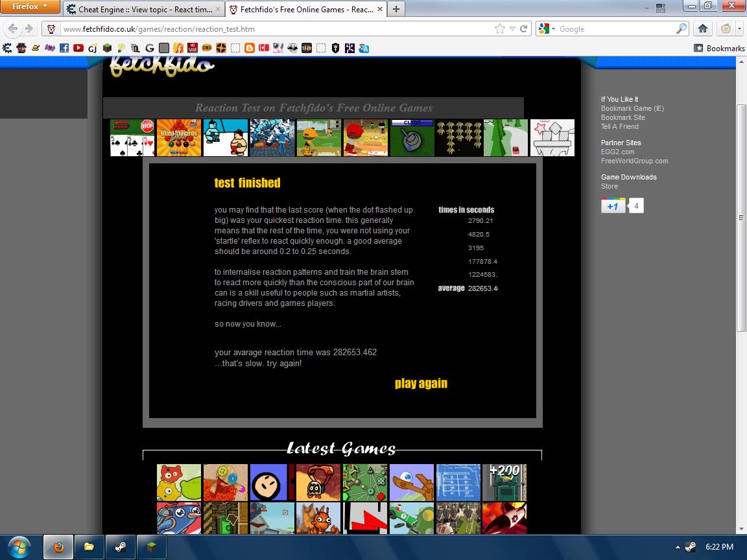The height and width of the screenshot is (560, 747).
Task: Open the blue blueprint grid game thumbnail
Action: click(458, 482)
